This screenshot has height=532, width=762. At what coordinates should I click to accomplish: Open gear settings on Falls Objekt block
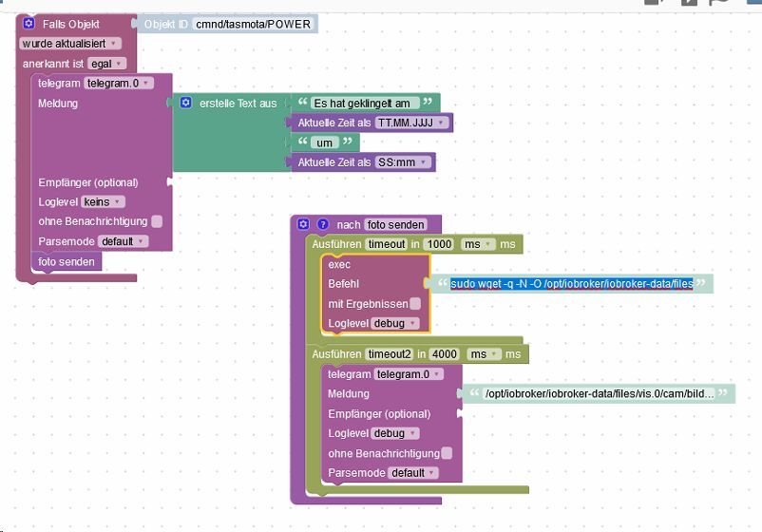[x=29, y=23]
